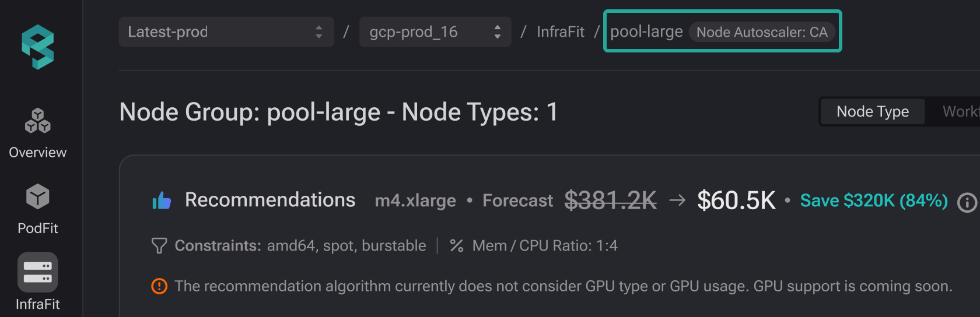Image resolution: width=980 pixels, height=317 pixels.
Task: Click the pool-large breadcrumb
Action: (646, 31)
